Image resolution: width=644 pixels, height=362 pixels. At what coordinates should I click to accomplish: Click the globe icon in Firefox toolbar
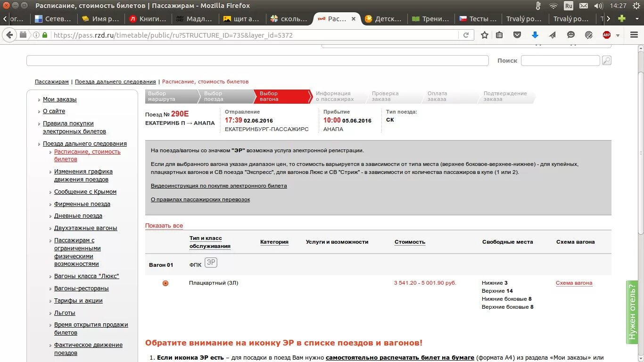pos(588,35)
